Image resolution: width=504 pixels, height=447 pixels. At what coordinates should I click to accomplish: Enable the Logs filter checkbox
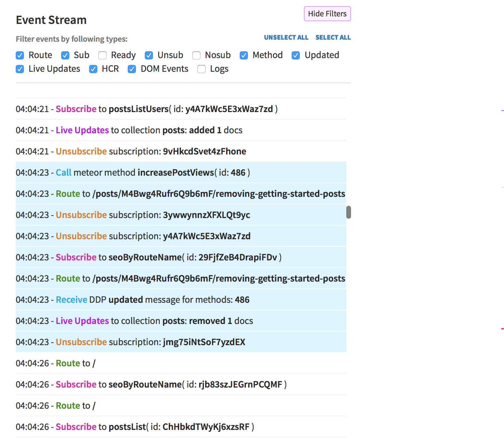[201, 69]
